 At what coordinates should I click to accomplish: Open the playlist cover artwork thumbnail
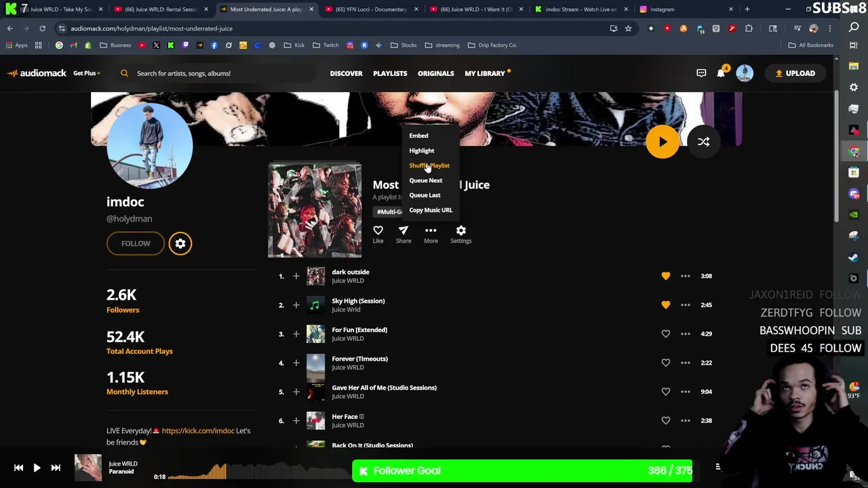[315, 210]
